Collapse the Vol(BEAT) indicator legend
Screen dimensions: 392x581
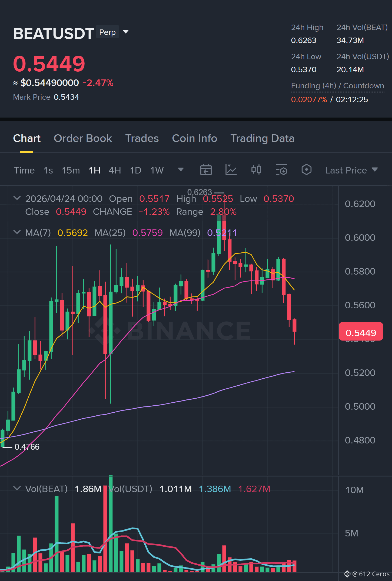pyautogui.click(x=17, y=488)
